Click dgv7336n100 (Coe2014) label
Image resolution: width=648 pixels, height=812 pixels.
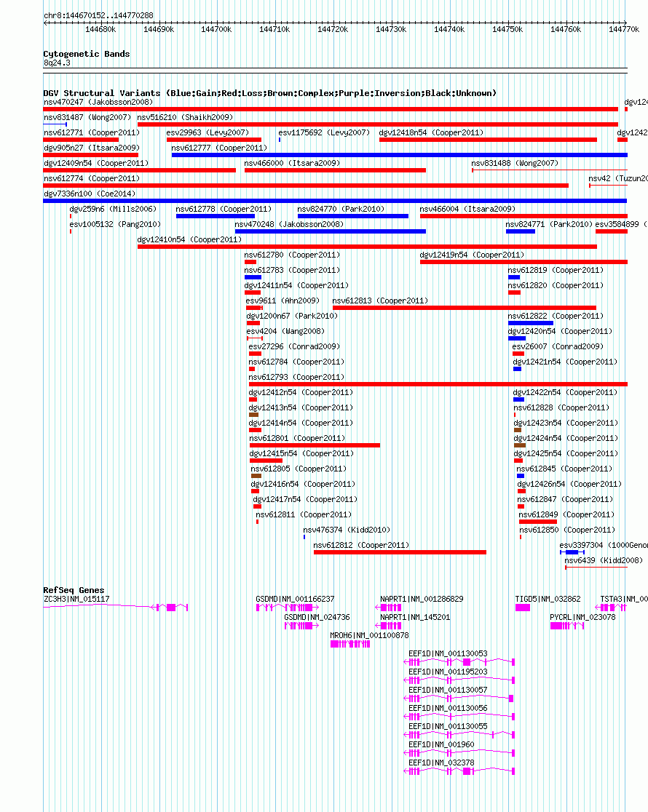click(x=90, y=194)
